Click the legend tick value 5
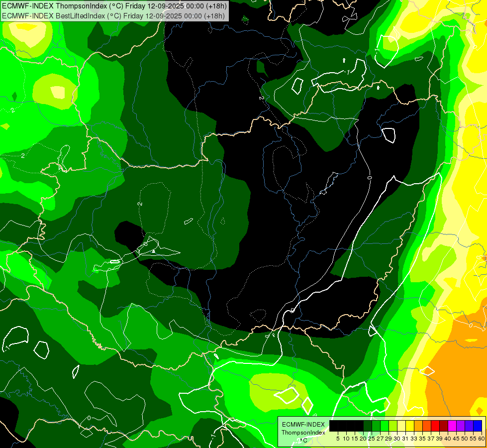The width and height of the screenshot is (487, 448). tap(338, 439)
